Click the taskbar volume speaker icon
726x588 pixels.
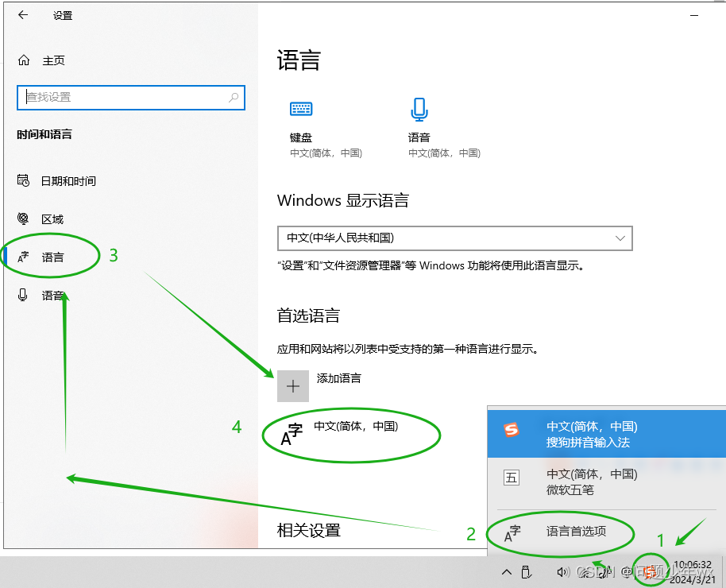point(562,572)
